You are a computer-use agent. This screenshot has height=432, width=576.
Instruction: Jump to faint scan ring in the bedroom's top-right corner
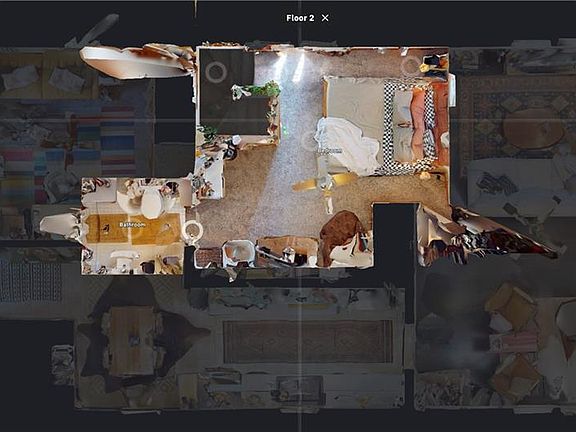(x=410, y=65)
